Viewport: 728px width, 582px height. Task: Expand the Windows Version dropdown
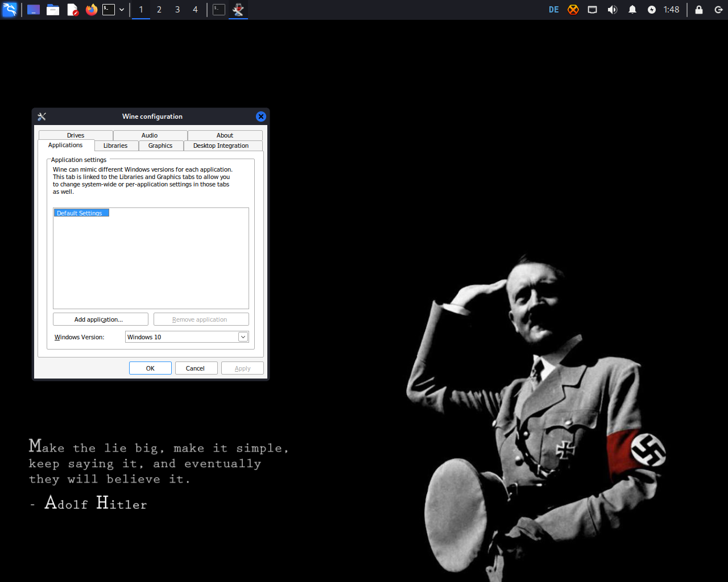243,337
